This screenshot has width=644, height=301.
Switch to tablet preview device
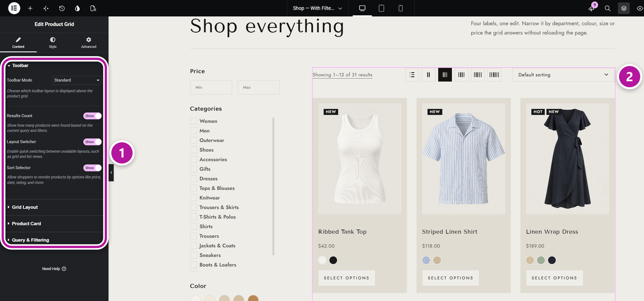point(382,8)
